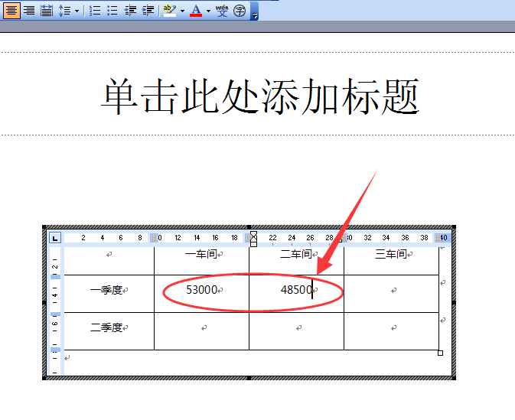This screenshot has height=420, width=515.
Task: Click the increase indent icon
Action: (x=148, y=11)
